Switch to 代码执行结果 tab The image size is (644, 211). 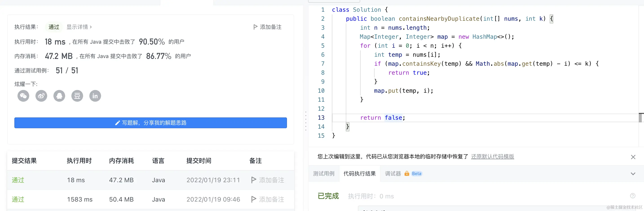[359, 173]
